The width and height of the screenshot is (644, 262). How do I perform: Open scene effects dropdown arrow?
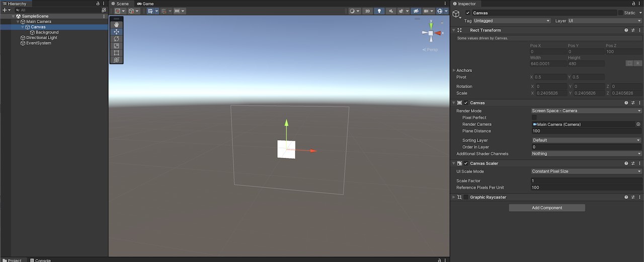pos(407,11)
